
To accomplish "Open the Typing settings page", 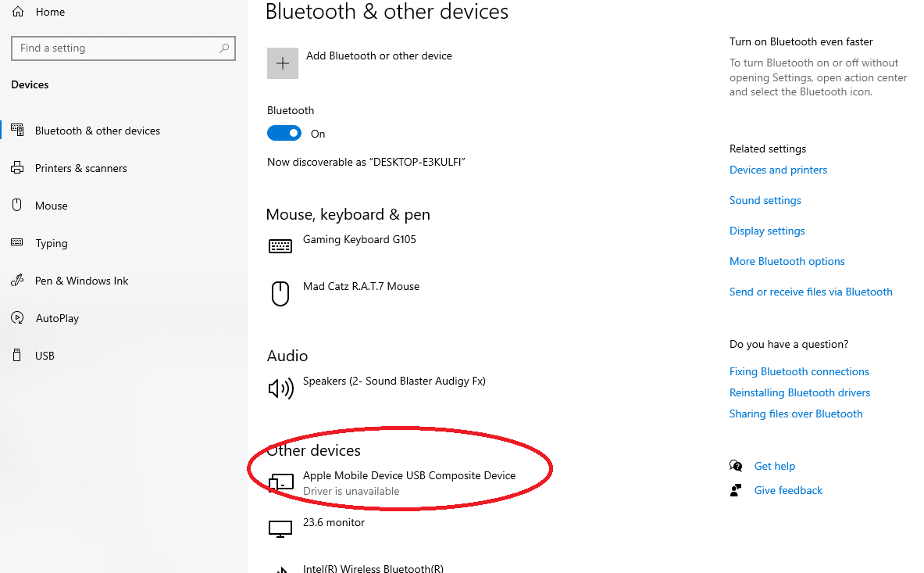I will pyautogui.click(x=51, y=243).
